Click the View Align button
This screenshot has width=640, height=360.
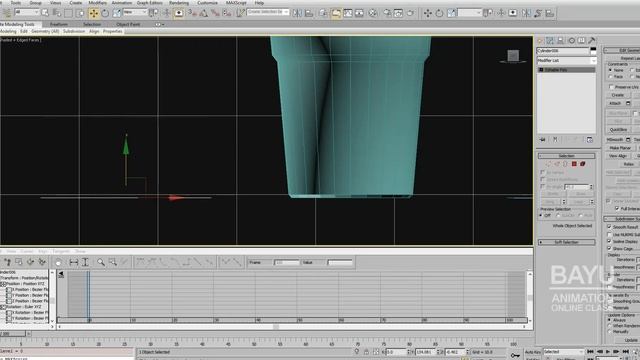618,156
